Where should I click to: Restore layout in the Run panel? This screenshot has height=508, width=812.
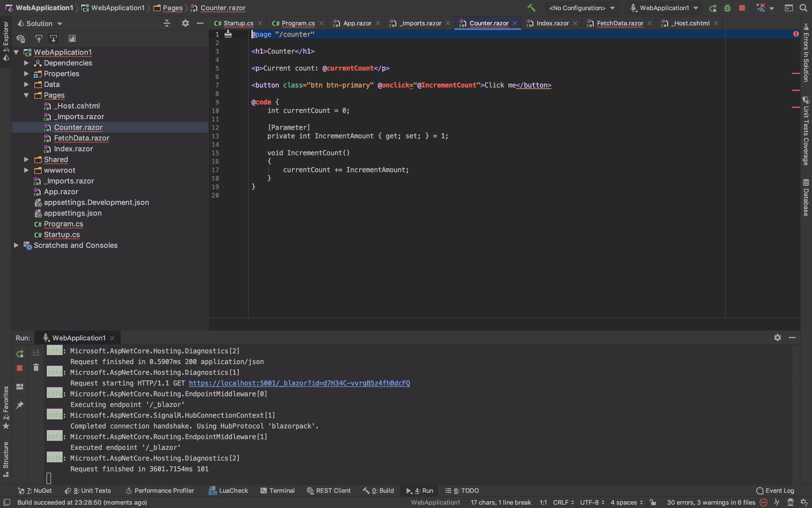[20, 386]
